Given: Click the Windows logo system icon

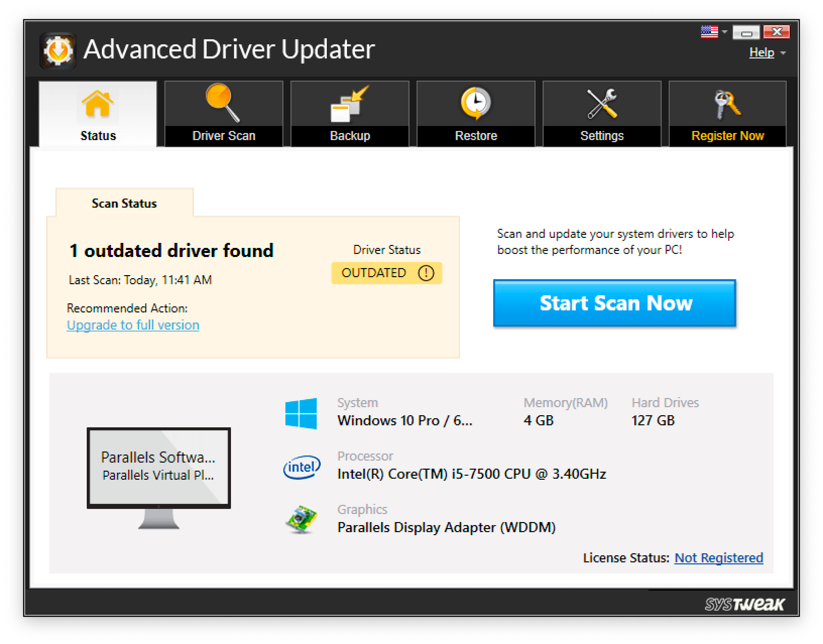Looking at the screenshot, I should tap(301, 413).
